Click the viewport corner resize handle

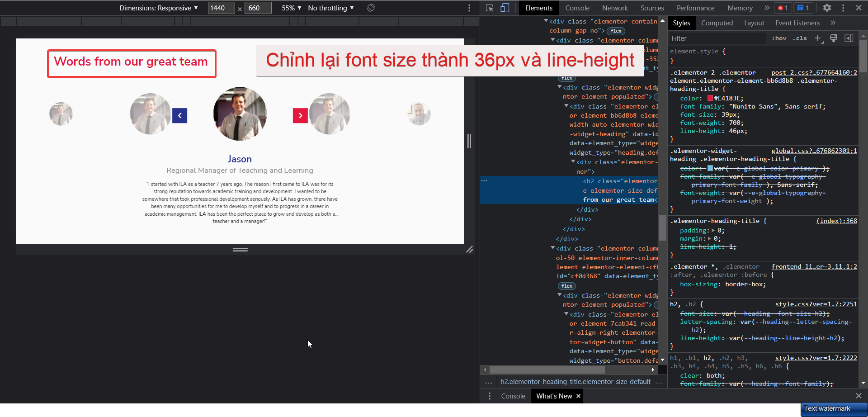pos(470,250)
